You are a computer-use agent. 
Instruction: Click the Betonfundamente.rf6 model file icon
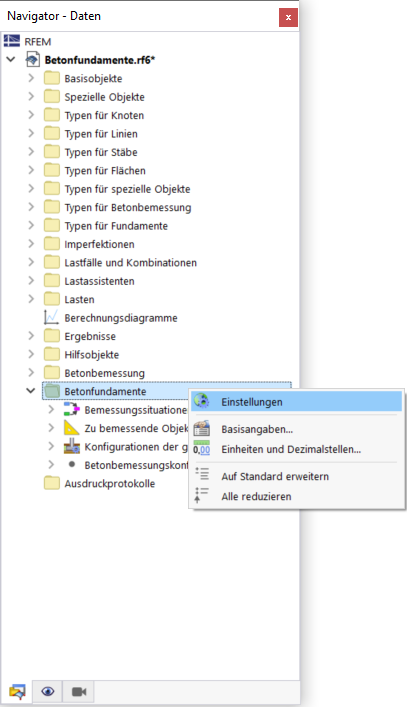(32, 60)
